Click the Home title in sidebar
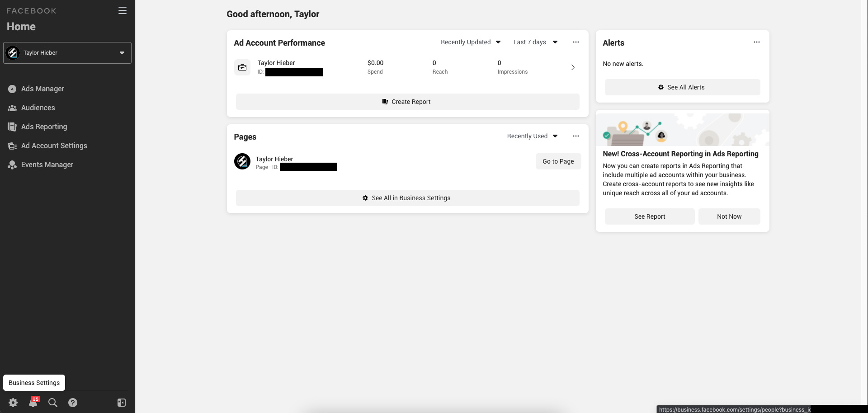This screenshot has height=413, width=868. 21,27
